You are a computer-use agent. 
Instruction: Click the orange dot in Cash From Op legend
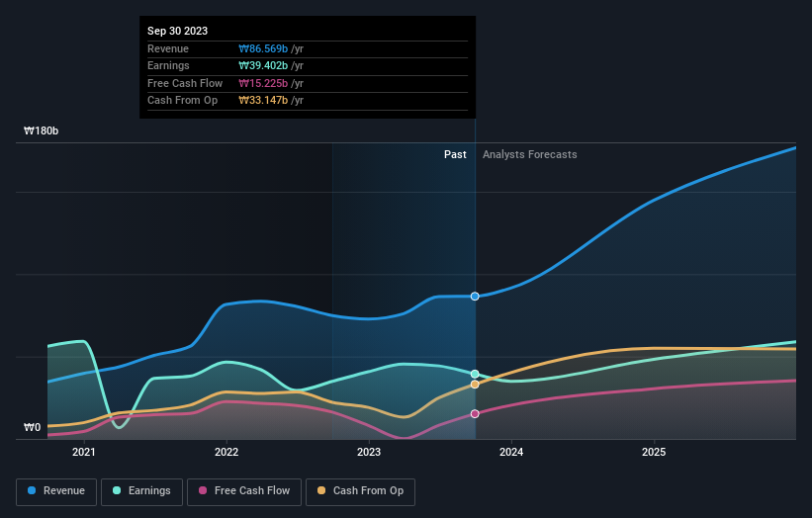coord(321,490)
